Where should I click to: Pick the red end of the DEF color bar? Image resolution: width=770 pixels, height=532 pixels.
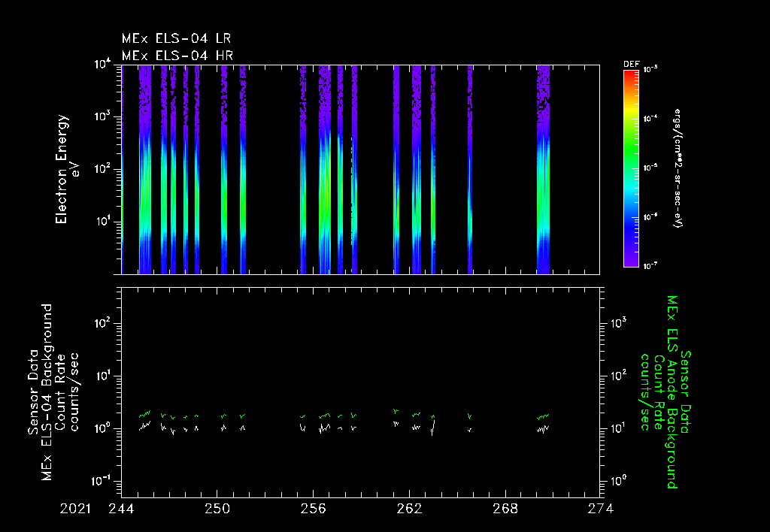point(631,74)
